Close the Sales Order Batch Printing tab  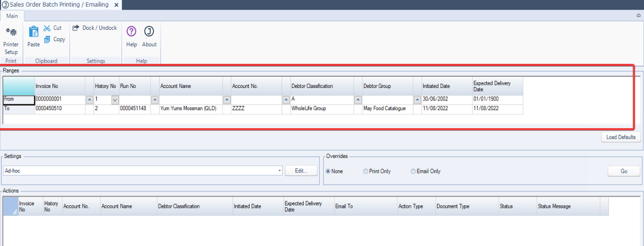coord(116,5)
